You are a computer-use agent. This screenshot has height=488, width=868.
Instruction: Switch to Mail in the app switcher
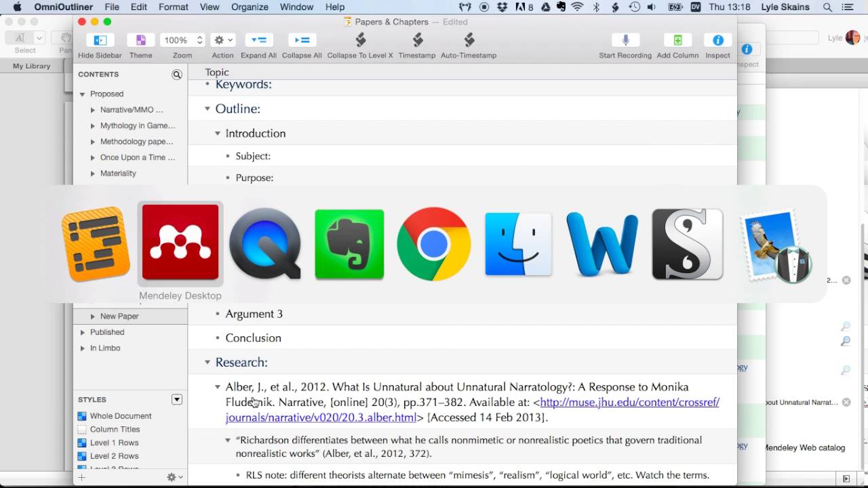coord(776,246)
